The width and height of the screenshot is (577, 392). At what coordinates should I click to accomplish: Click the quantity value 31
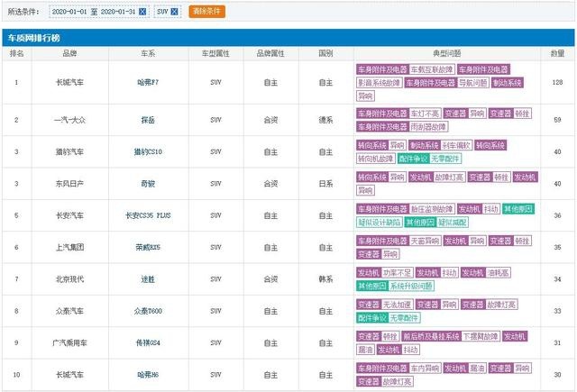(x=557, y=342)
